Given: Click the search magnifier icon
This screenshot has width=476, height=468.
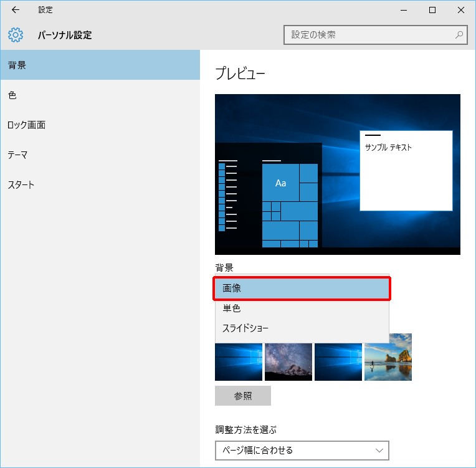Looking at the screenshot, I should coord(459,35).
